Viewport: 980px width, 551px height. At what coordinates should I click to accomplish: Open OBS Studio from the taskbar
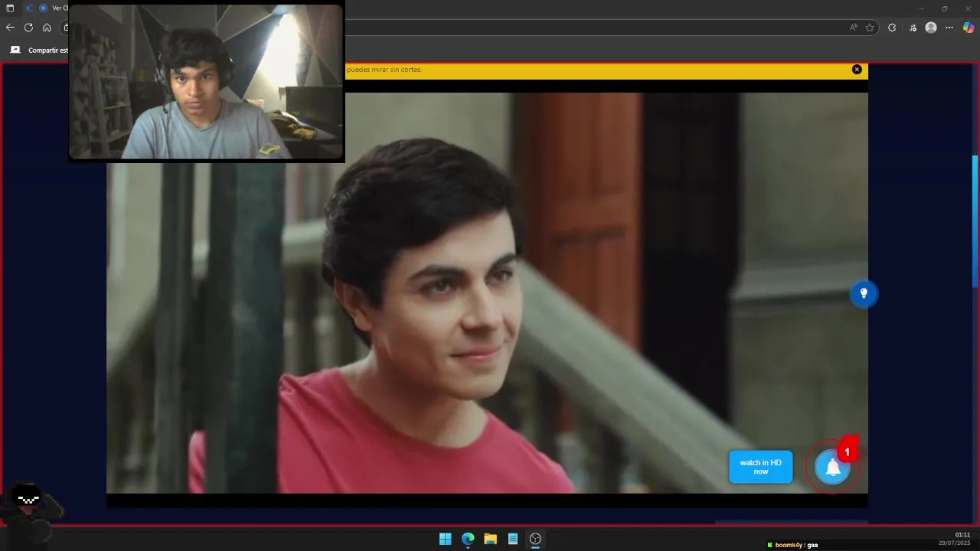(535, 539)
